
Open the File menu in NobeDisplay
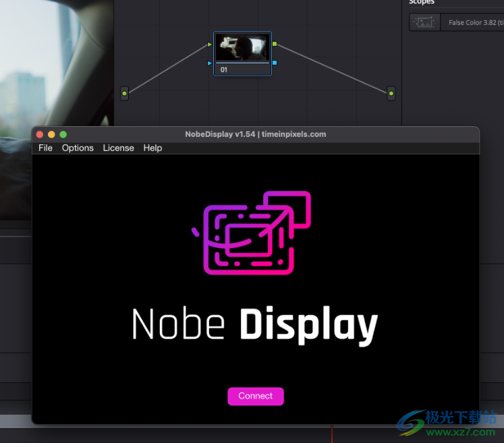coord(45,148)
